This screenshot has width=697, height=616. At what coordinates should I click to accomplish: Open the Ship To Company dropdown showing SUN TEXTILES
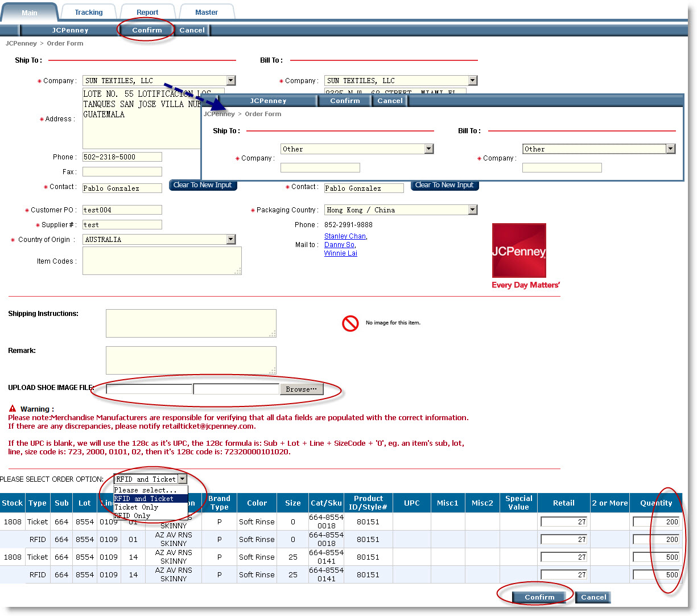pos(159,80)
